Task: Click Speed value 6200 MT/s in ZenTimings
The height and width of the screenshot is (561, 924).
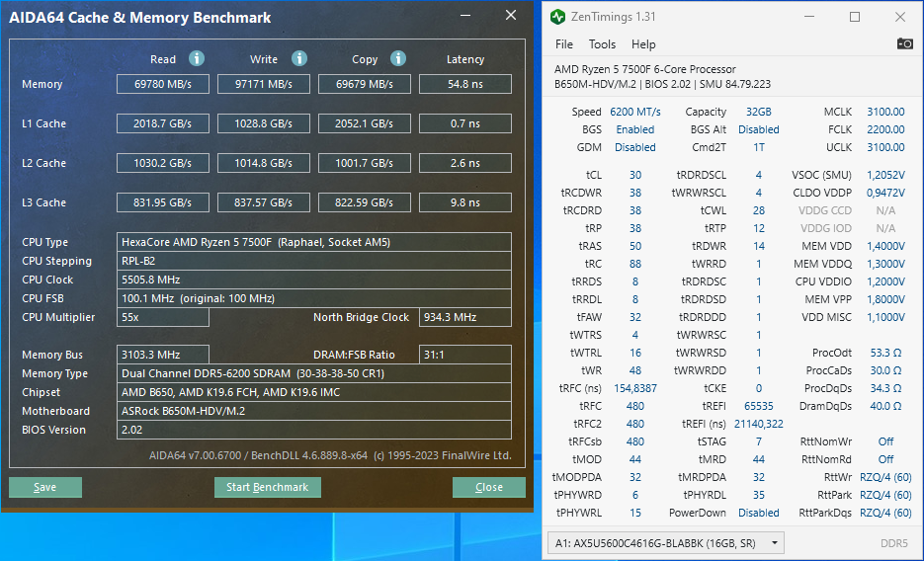Action: tap(635, 112)
